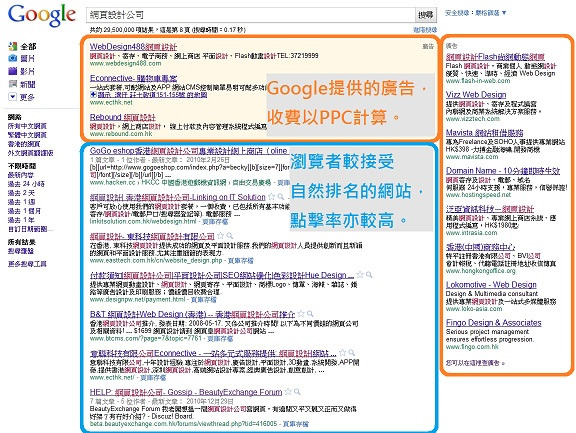Image resolution: width=576 pixels, height=433 pixels.
Task: Open cached page of linkitsolution.com.hk result
Action: (215, 221)
